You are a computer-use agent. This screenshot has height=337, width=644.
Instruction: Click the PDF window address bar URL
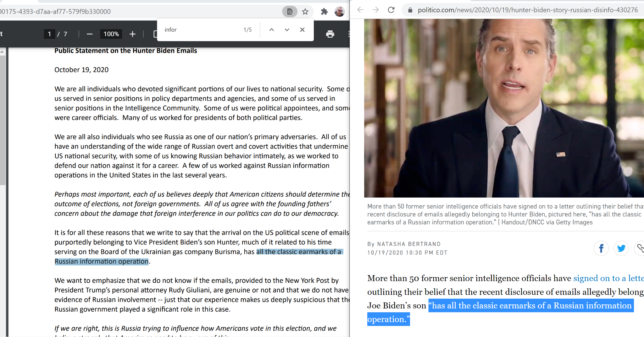point(55,12)
